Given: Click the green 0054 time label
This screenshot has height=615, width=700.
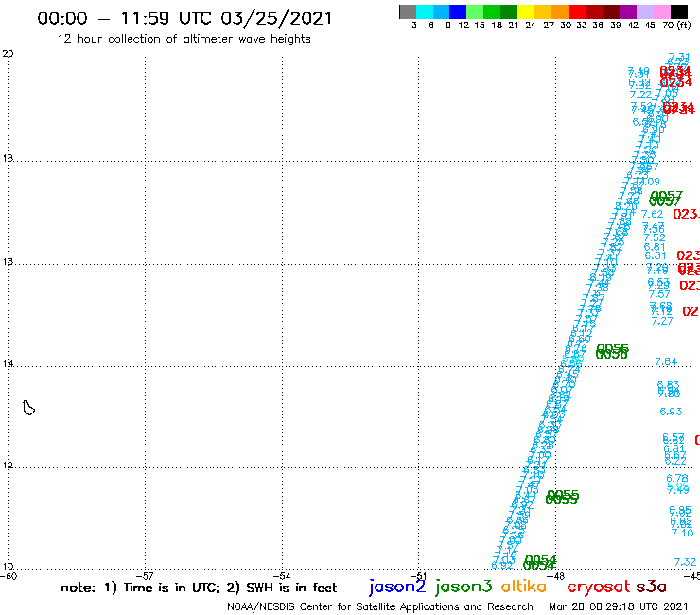Looking at the screenshot, I should pyautogui.click(x=540, y=562).
